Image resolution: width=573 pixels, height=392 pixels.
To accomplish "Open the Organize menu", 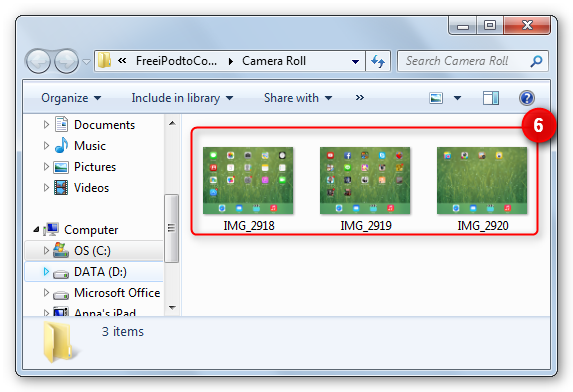I will click(x=71, y=98).
